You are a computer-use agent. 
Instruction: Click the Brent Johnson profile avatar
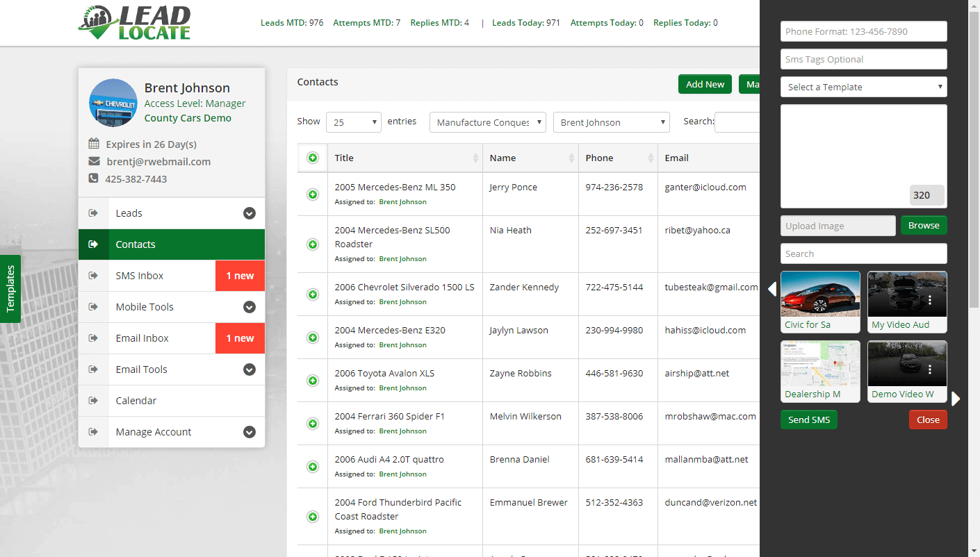click(113, 103)
